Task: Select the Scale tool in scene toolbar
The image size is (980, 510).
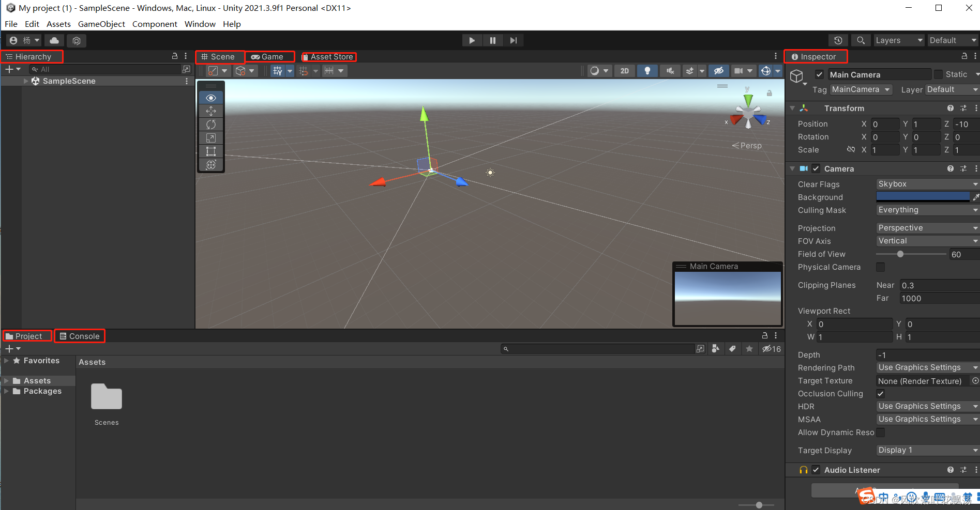Action: pyautogui.click(x=211, y=138)
